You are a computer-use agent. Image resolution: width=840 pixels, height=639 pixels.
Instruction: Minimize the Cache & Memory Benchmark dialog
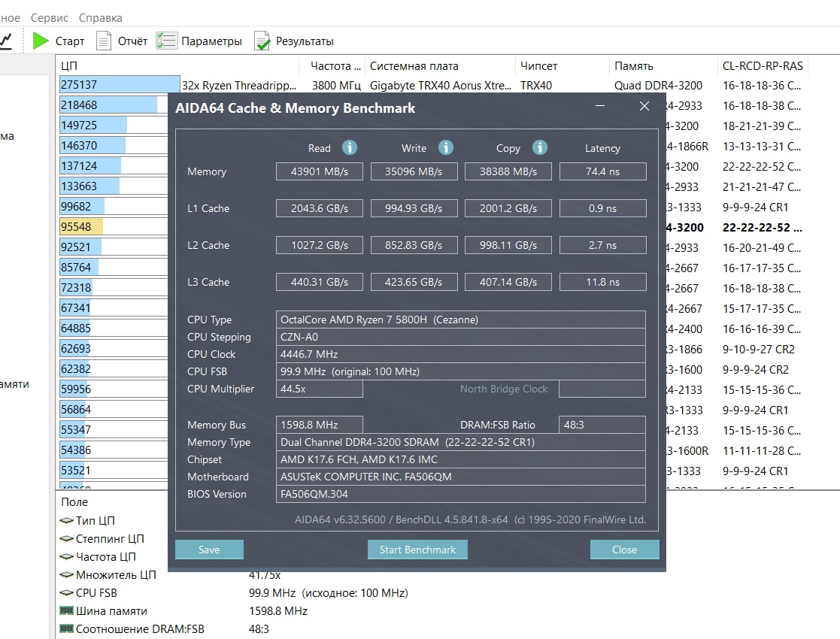coord(600,106)
